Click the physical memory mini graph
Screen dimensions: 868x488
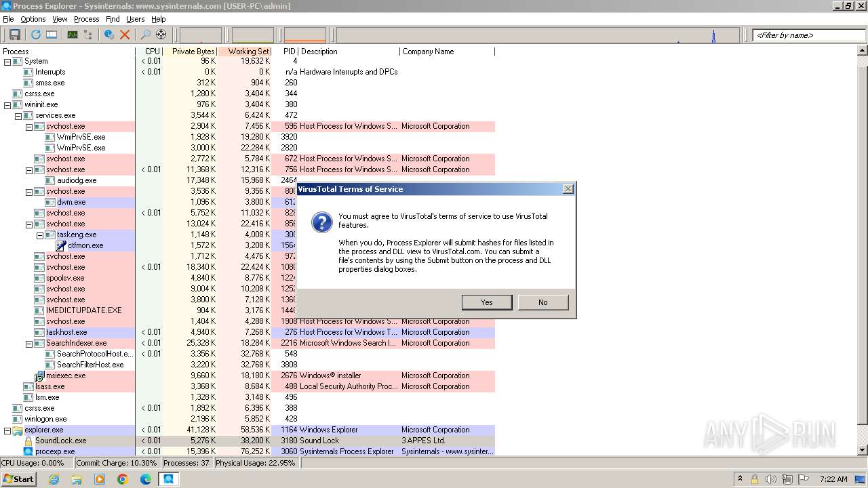(x=305, y=35)
